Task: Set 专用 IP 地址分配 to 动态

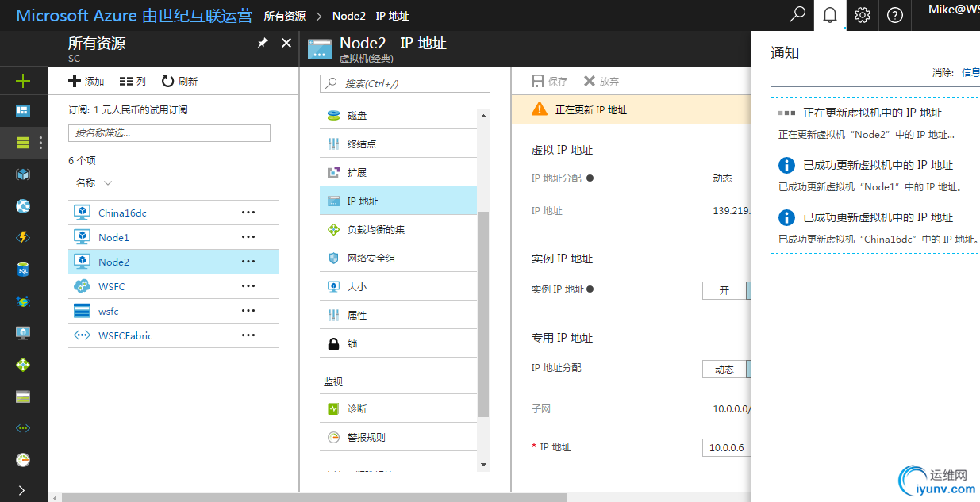Action: (724, 369)
